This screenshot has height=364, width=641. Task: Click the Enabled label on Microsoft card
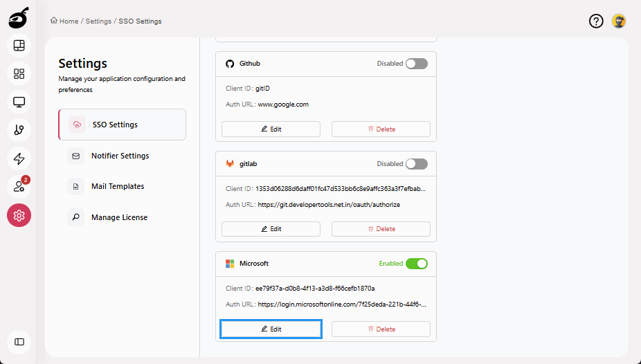click(391, 264)
